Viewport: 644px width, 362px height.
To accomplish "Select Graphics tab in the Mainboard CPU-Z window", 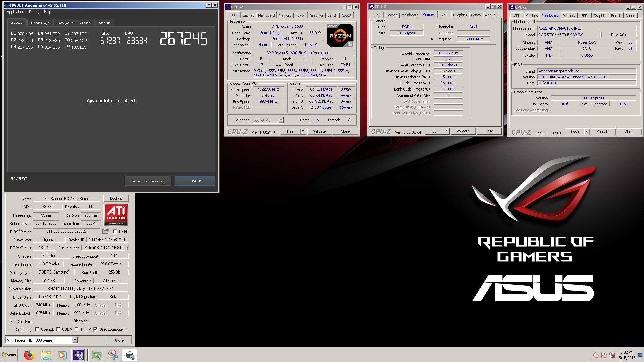I will point(600,16).
